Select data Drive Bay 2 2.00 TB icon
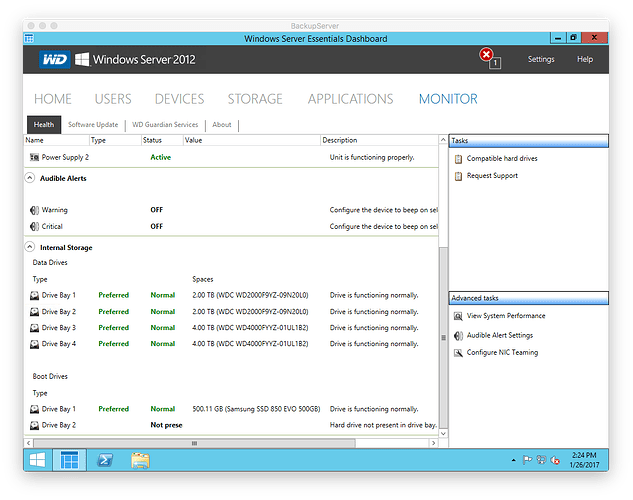The width and height of the screenshot is (633, 500). pyautogui.click(x=34, y=312)
